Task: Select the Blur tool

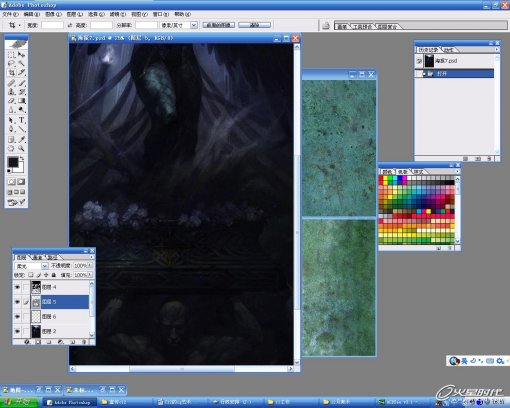Action: tap(11, 110)
